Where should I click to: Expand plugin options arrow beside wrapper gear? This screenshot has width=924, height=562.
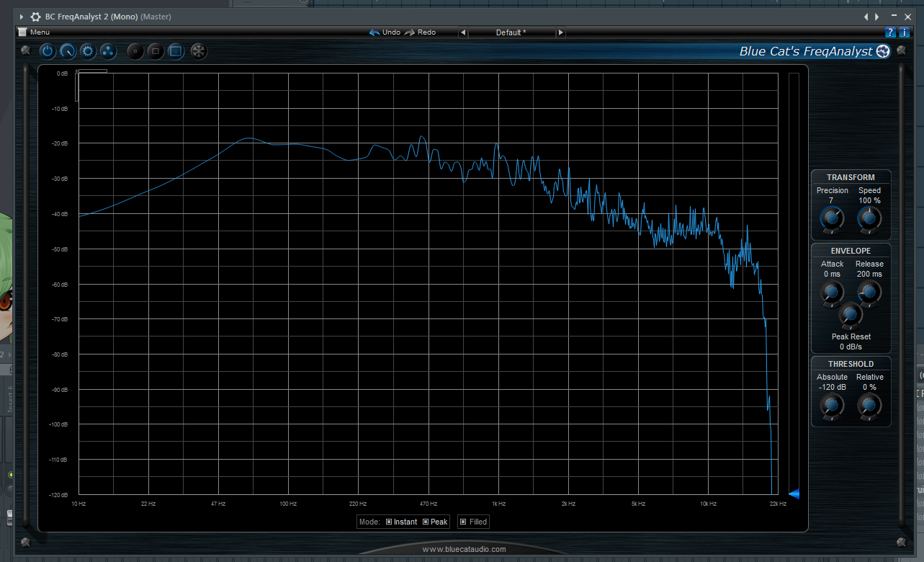coord(21,17)
